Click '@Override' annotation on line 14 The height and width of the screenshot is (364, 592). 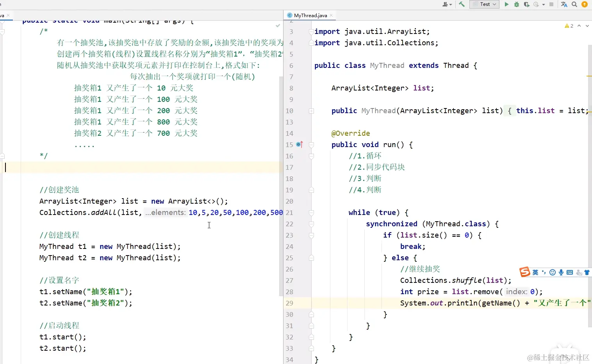click(x=351, y=133)
